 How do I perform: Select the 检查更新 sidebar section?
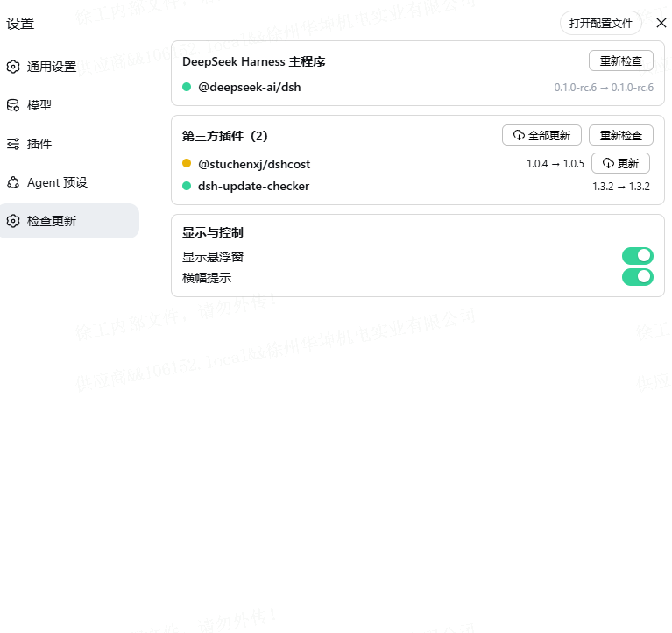point(68,221)
